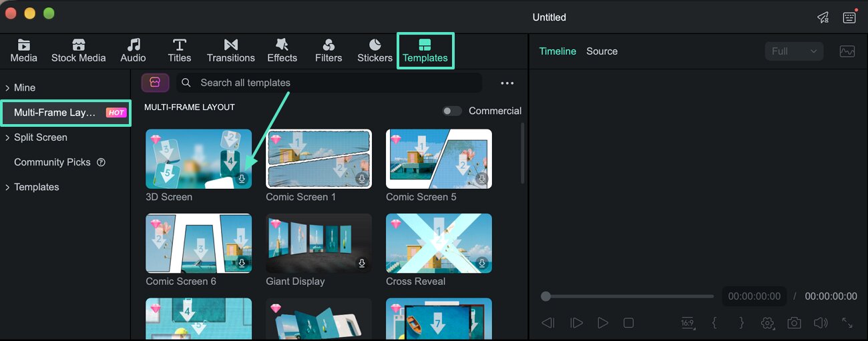Image resolution: width=868 pixels, height=341 pixels.
Task: Step to previous frame
Action: click(548, 323)
